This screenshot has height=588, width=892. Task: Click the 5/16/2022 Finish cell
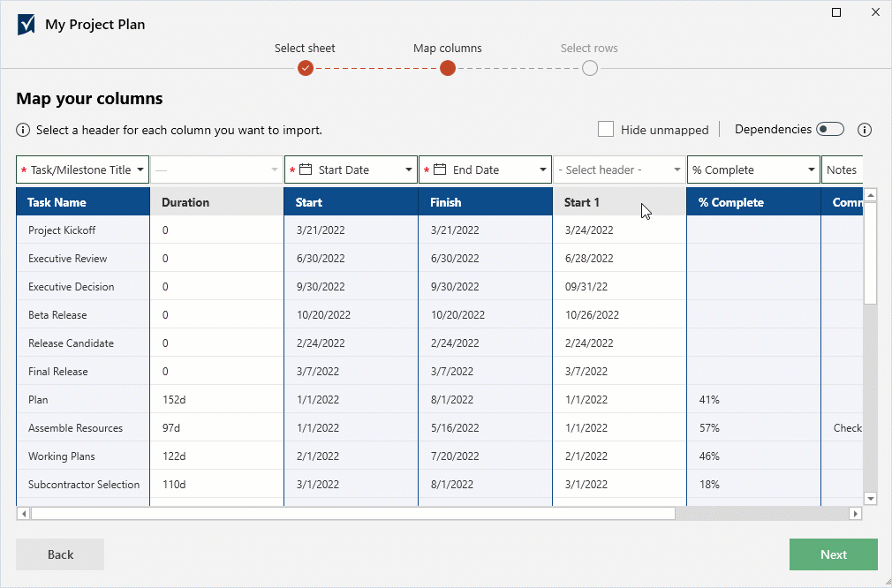(x=485, y=427)
